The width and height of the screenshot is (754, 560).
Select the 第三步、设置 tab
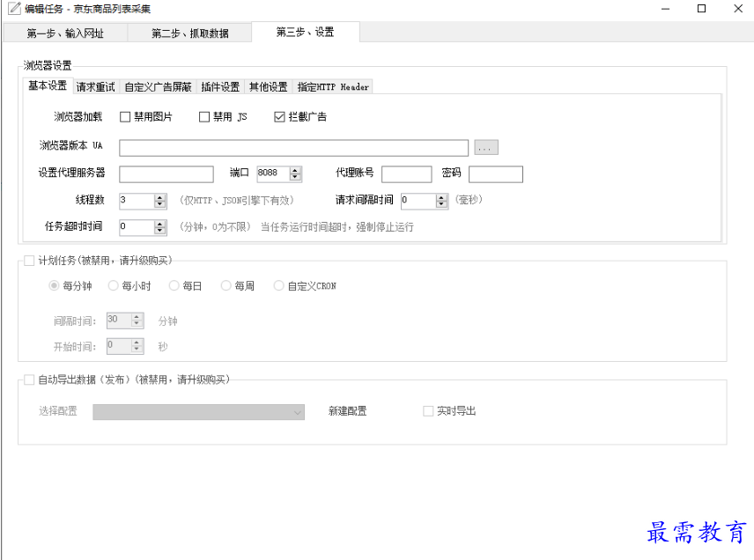[306, 32]
